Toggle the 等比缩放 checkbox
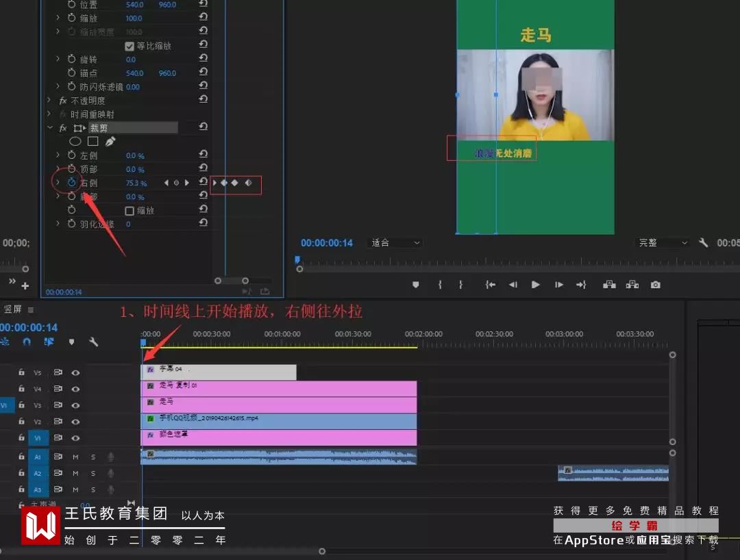Image resolution: width=740 pixels, height=560 pixels. (129, 46)
